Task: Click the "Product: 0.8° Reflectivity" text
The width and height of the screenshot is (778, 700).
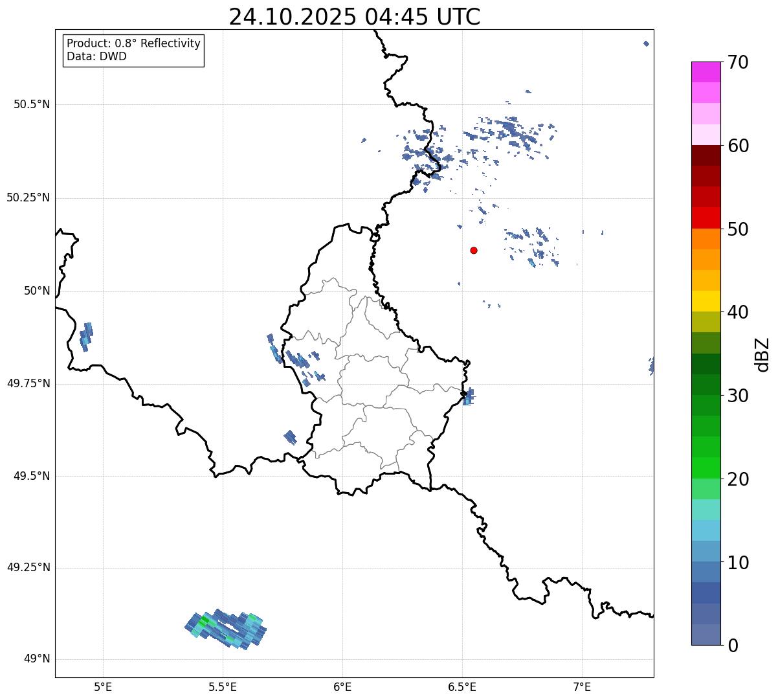Action: (134, 43)
